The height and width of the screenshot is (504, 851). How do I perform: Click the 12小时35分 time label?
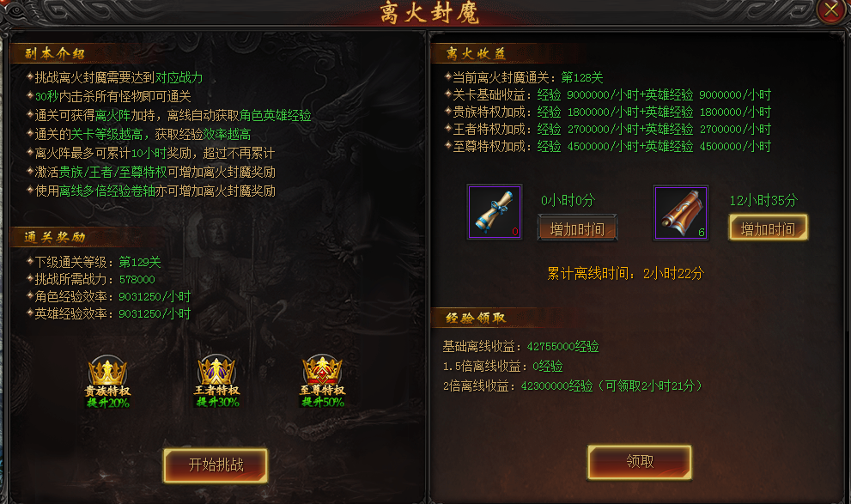click(x=763, y=200)
